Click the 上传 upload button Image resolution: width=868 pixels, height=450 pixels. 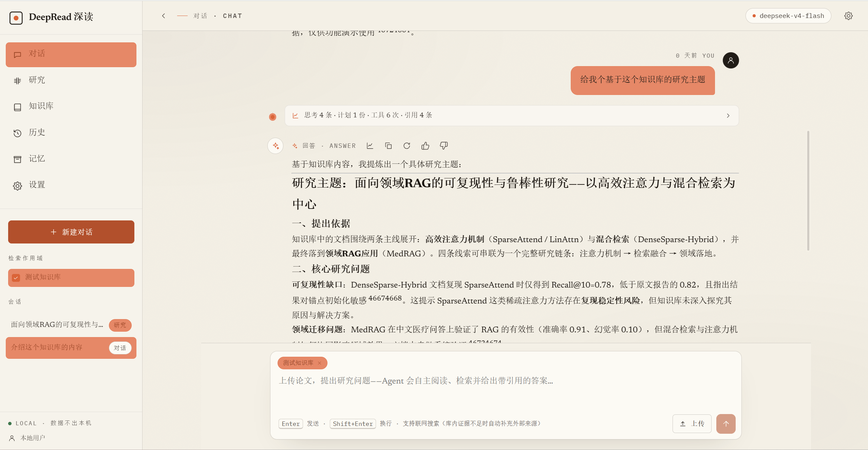692,424
